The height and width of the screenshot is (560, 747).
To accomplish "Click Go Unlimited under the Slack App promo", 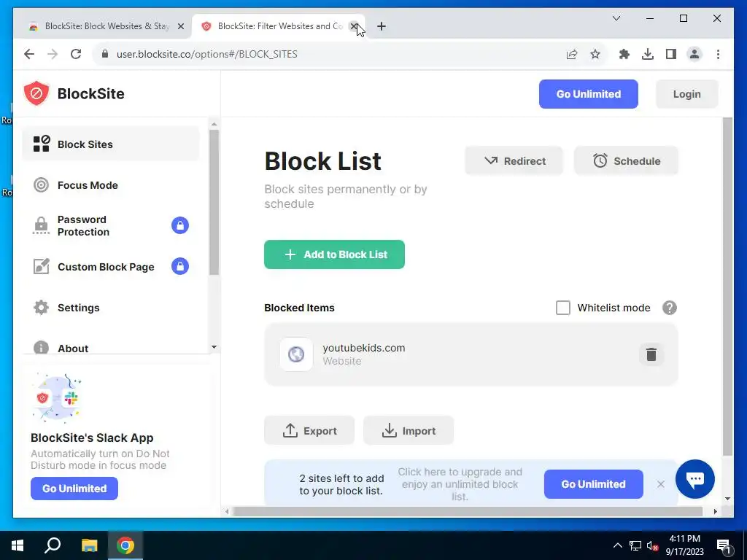I will (74, 489).
